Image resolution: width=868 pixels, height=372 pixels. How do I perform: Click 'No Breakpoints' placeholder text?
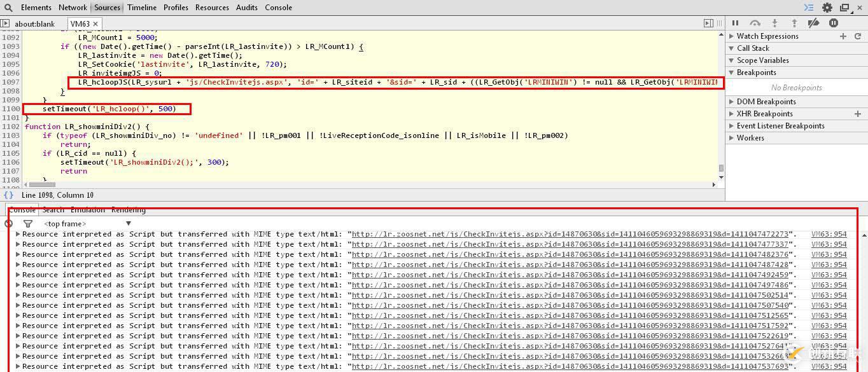[796, 88]
